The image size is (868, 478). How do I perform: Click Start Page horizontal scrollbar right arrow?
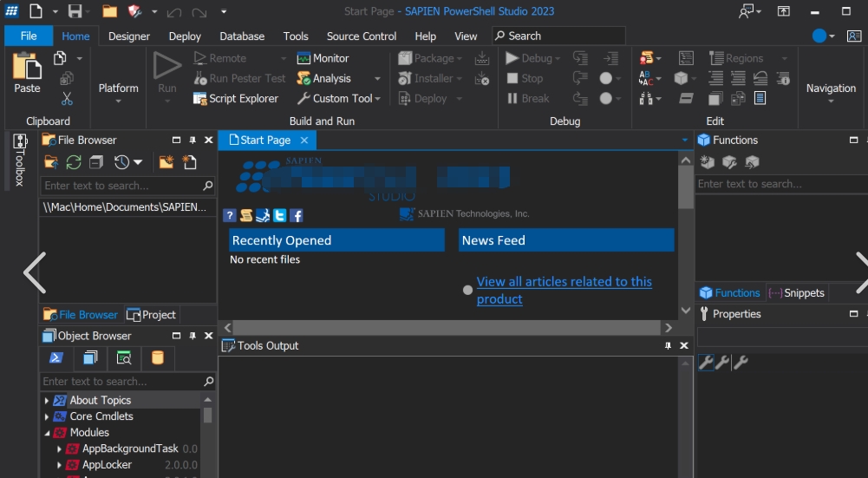coord(669,327)
